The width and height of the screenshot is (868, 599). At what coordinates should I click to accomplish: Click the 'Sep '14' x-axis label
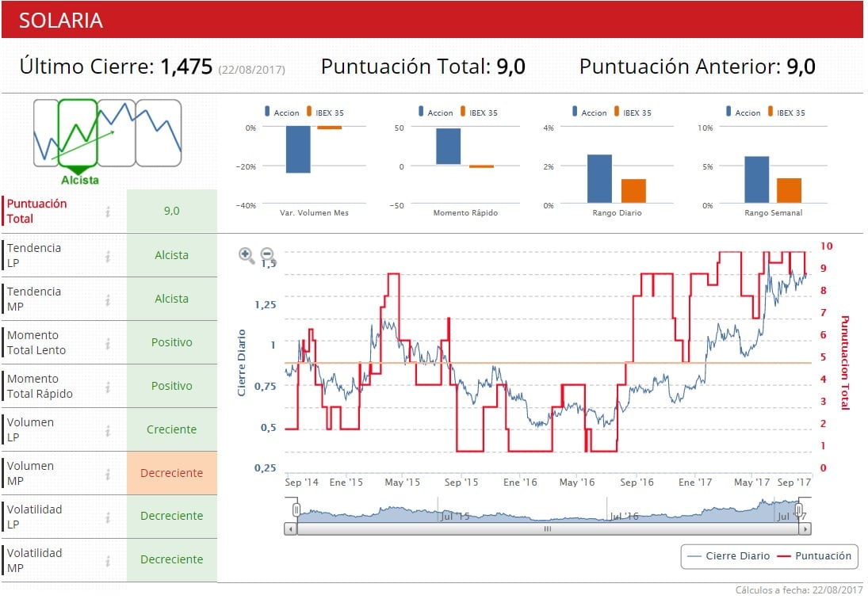[x=302, y=483]
